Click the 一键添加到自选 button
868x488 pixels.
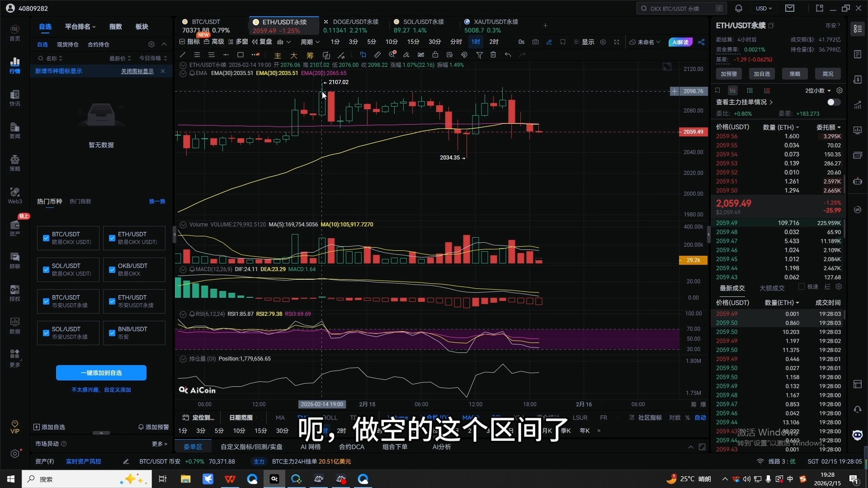pos(101,373)
